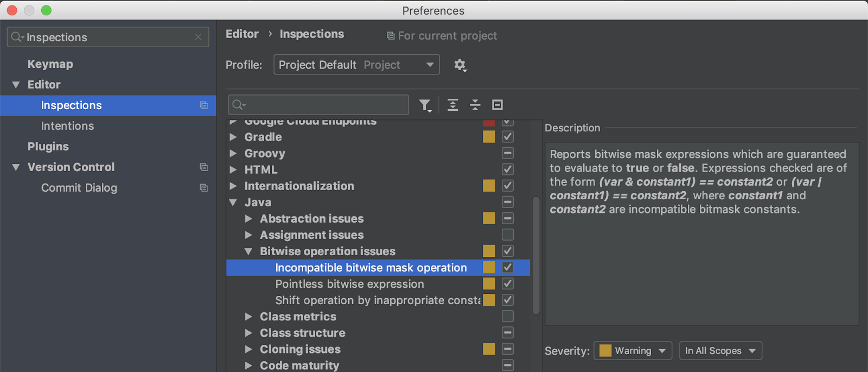Uncheck Incompatible bitwise mask operation checkbox
The image size is (868, 372).
tap(508, 267)
